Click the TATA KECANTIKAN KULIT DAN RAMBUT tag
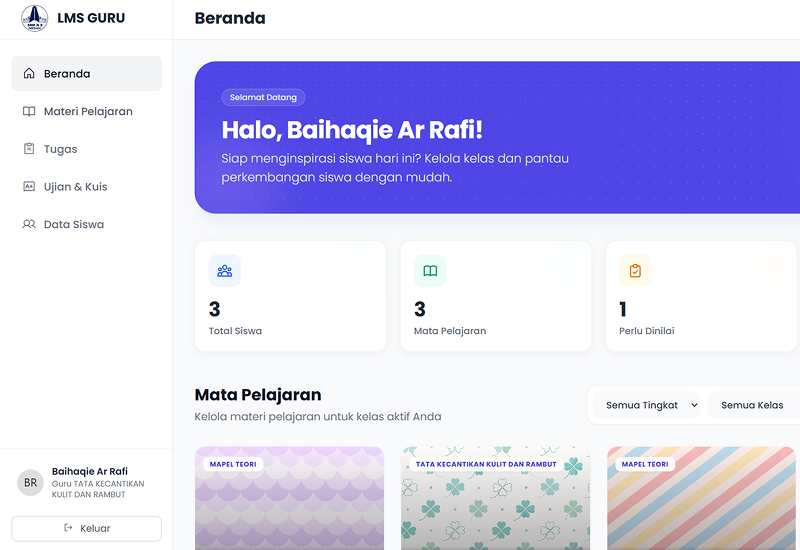The width and height of the screenshot is (800, 550). [486, 464]
